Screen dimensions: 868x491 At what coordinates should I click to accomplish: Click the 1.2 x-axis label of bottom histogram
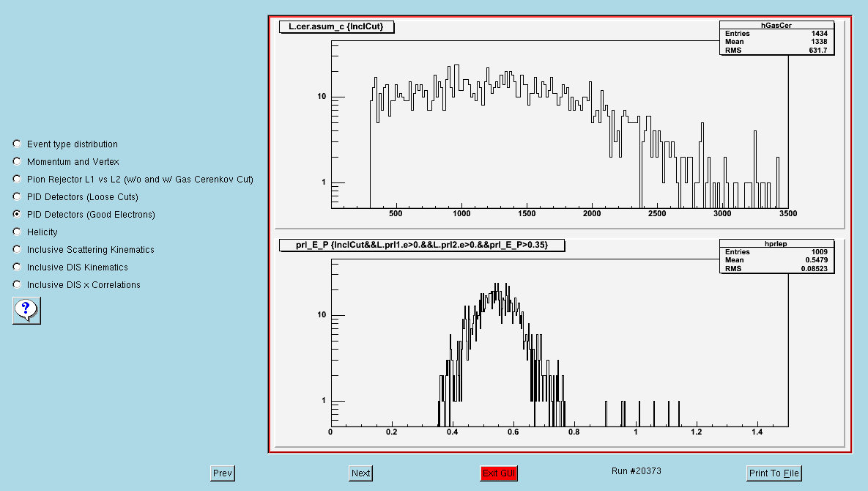click(x=697, y=432)
